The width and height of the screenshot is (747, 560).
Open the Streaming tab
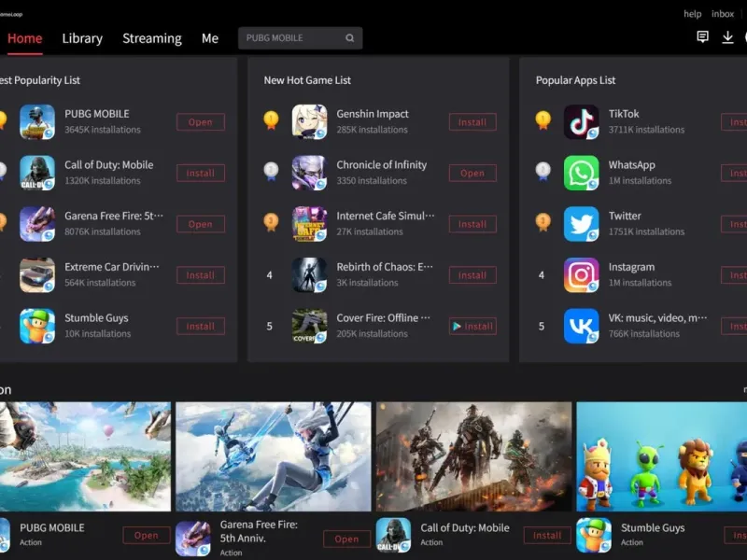point(152,38)
